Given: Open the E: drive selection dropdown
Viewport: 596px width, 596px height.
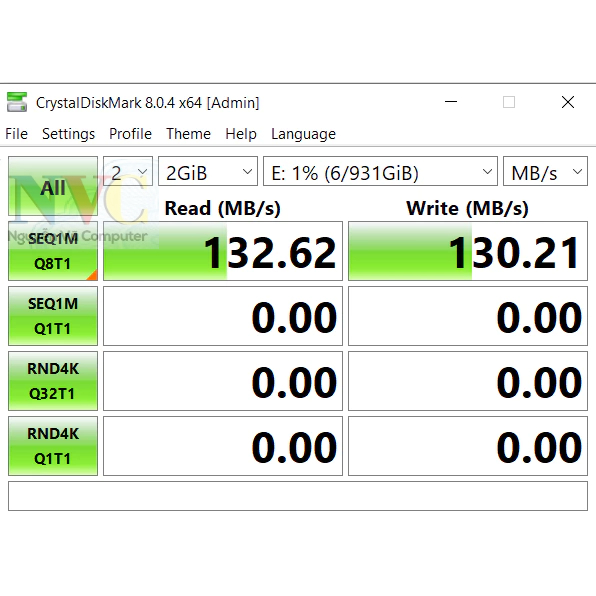Looking at the screenshot, I should pyautogui.click(x=380, y=171).
